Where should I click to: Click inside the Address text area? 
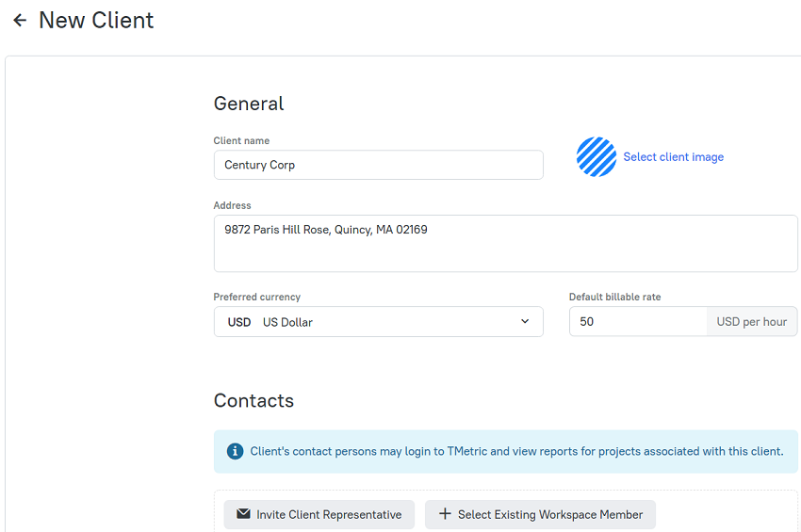click(x=506, y=244)
